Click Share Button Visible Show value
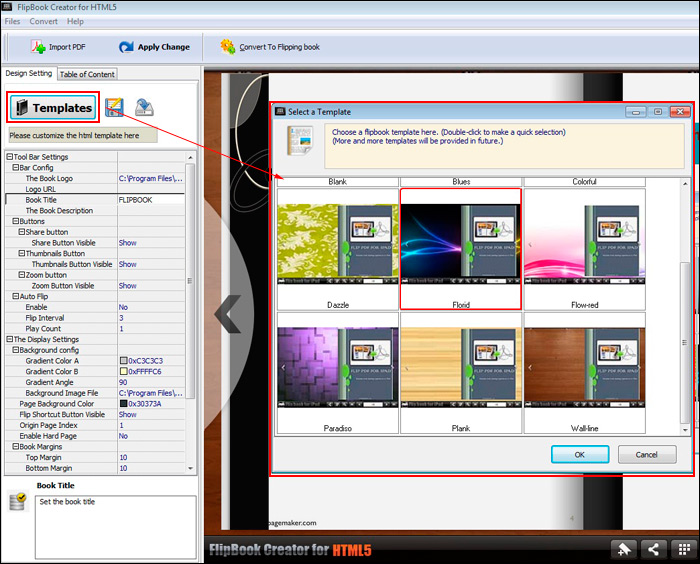The height and width of the screenshot is (564, 700). coord(128,243)
